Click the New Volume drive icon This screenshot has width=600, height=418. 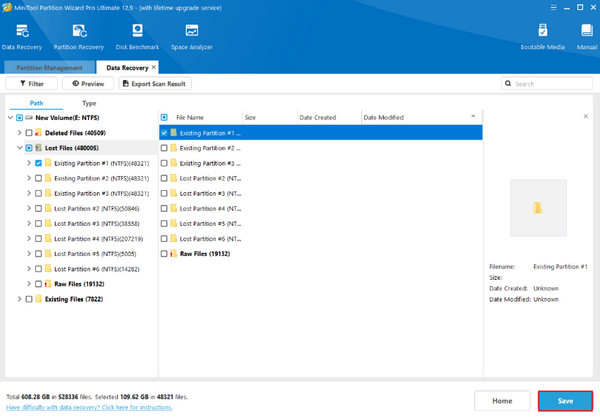pyautogui.click(x=29, y=118)
